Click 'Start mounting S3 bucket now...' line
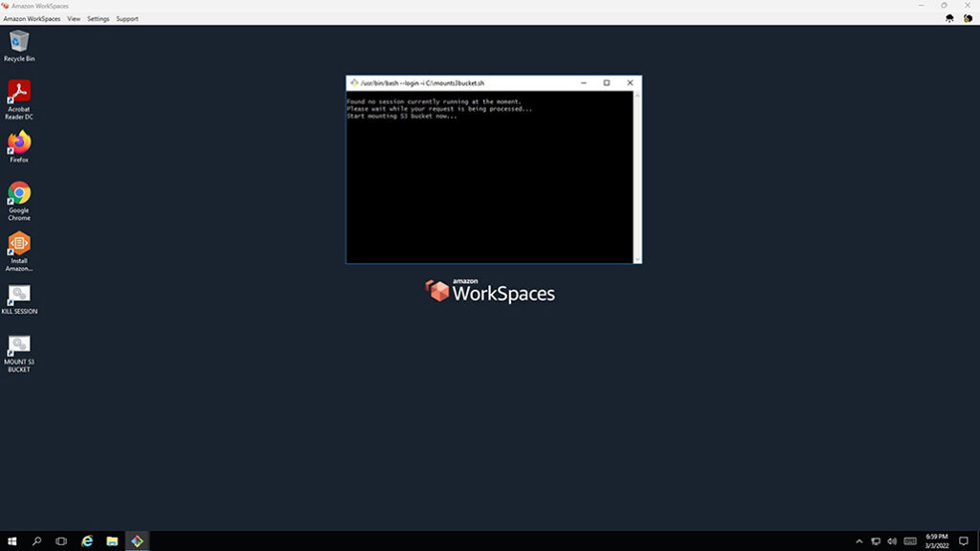The image size is (980, 551). (402, 116)
